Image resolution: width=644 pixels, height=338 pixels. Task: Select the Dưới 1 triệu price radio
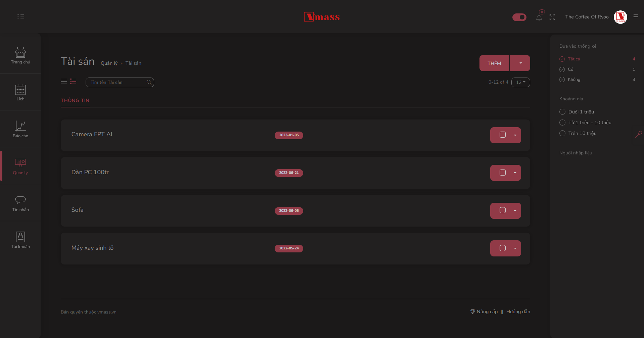pyautogui.click(x=562, y=112)
